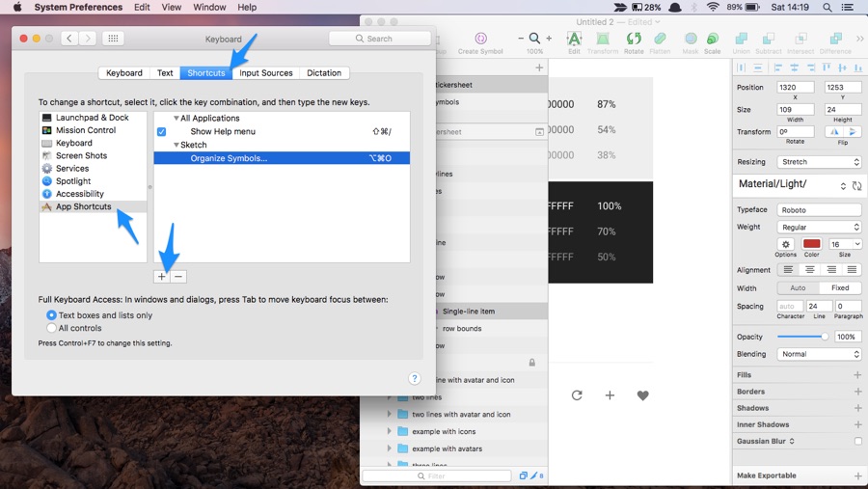Collapse the Sketch shortcuts group
The width and height of the screenshot is (868, 489).
click(176, 145)
